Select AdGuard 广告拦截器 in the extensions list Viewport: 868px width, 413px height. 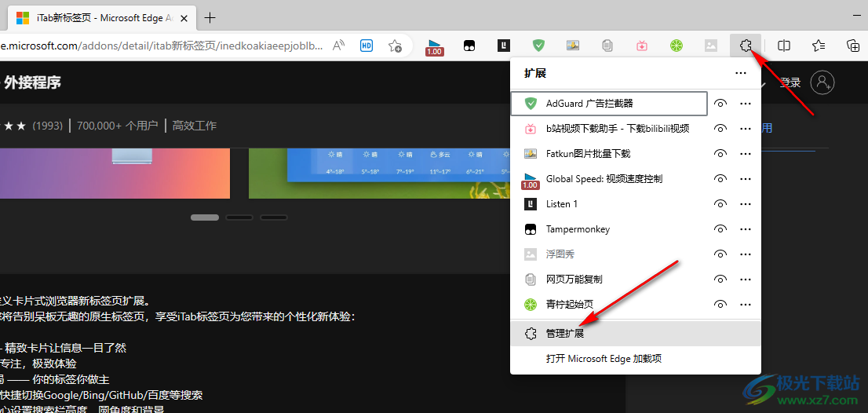[609, 104]
